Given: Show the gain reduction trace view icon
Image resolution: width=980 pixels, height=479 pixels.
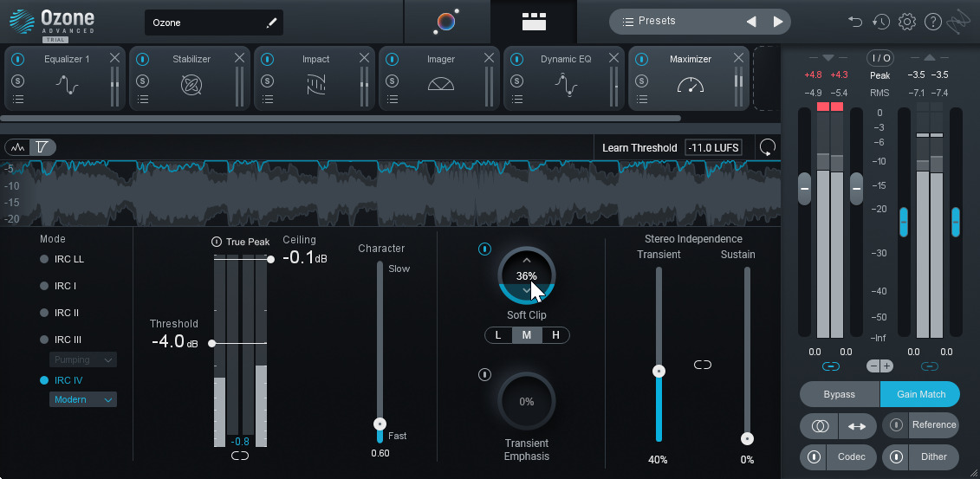Looking at the screenshot, I should pos(42,147).
